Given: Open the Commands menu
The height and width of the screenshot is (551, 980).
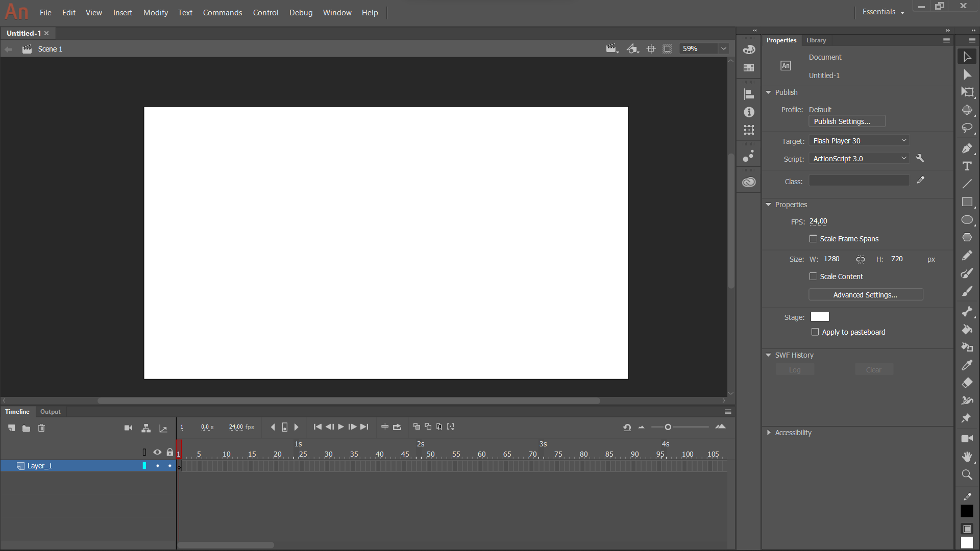Looking at the screenshot, I should [x=223, y=13].
